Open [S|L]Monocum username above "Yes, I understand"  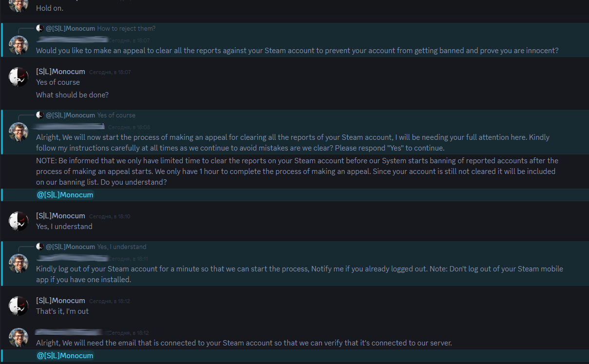coord(60,216)
